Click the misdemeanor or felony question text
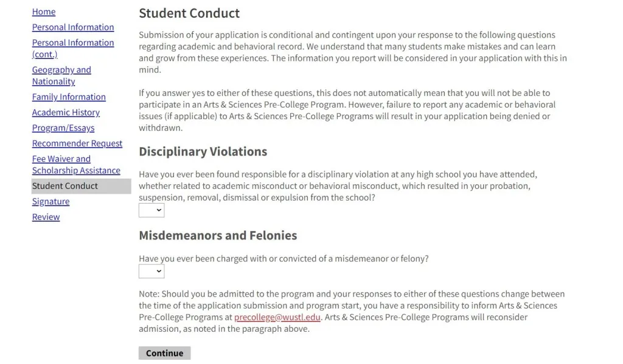 (x=284, y=258)
